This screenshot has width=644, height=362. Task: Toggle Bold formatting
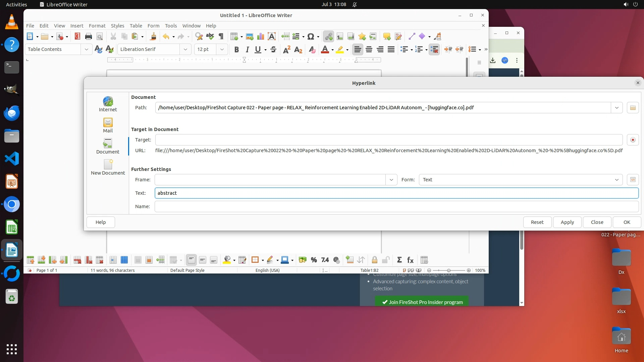[x=236, y=50]
